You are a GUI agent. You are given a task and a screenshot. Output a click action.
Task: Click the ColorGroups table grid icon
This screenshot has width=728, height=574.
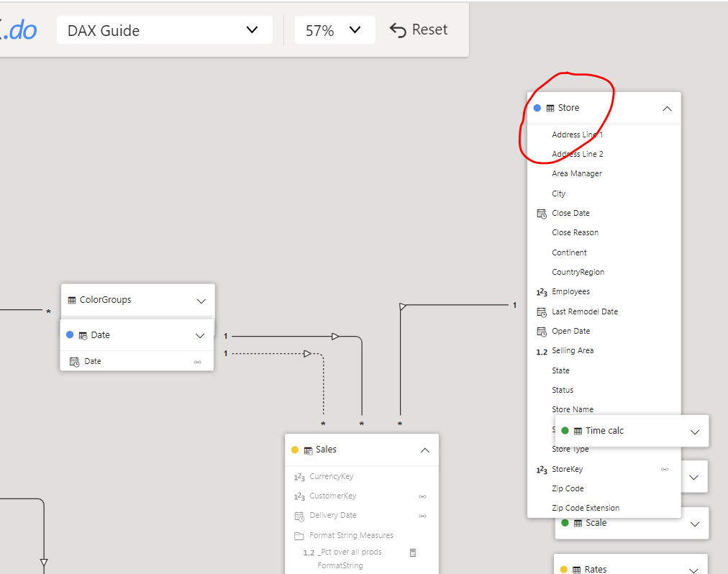(x=72, y=301)
